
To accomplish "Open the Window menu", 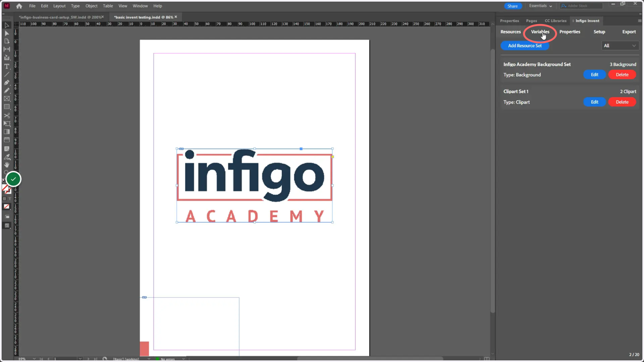I will 140,6.
